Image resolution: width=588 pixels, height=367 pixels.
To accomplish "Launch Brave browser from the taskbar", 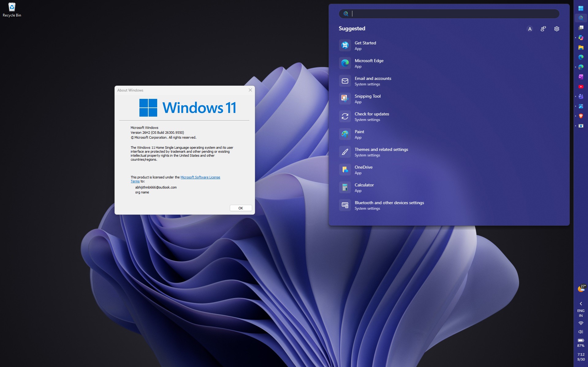I will (581, 116).
